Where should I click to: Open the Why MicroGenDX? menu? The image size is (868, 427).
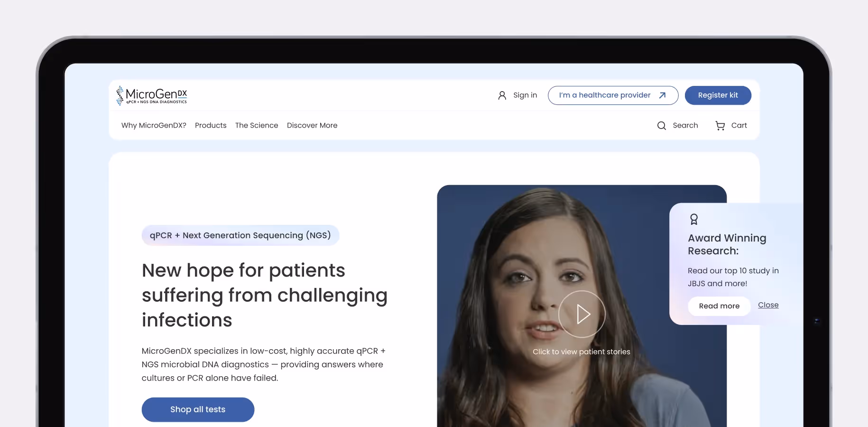tap(154, 125)
